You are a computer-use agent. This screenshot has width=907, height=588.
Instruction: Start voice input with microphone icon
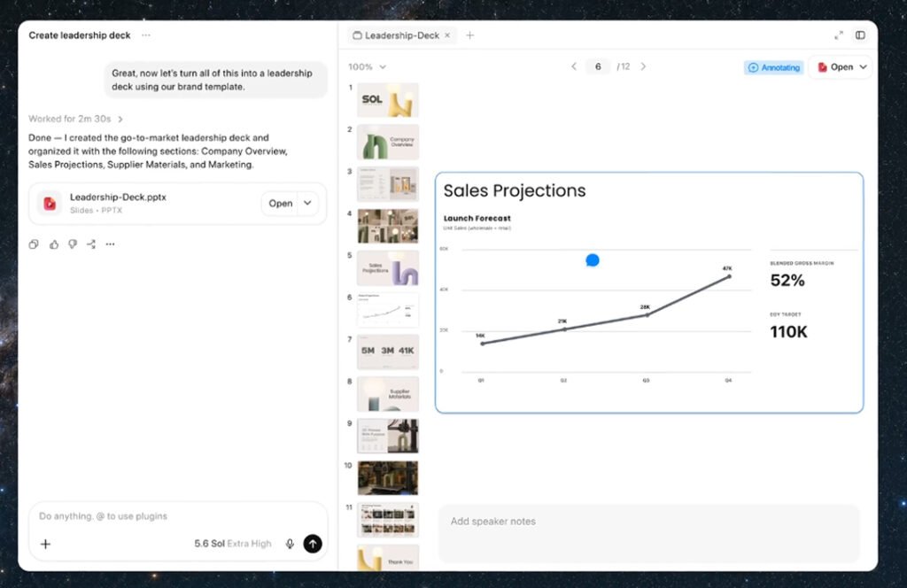tap(290, 544)
